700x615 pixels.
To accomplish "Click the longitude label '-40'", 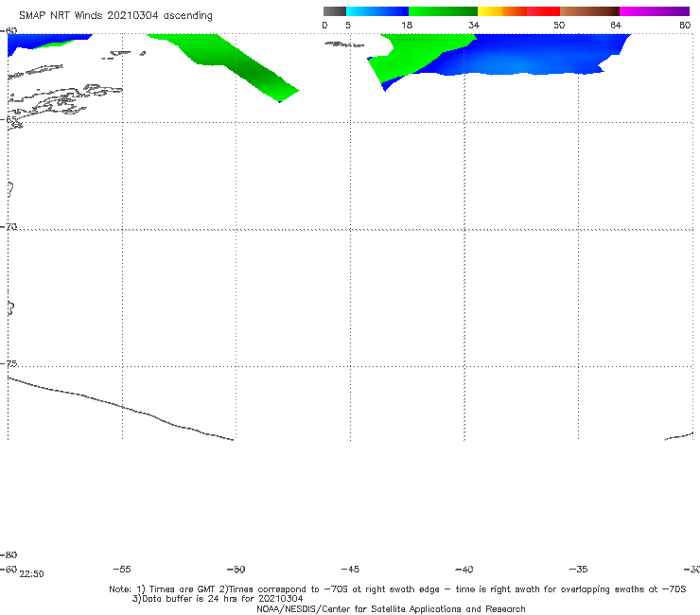I will click(x=464, y=569).
